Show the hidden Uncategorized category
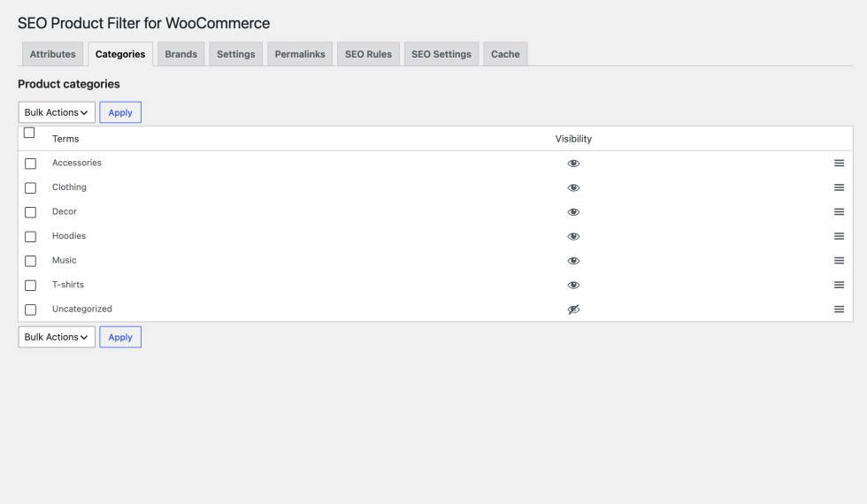Image resolution: width=867 pixels, height=504 pixels. pos(573,309)
